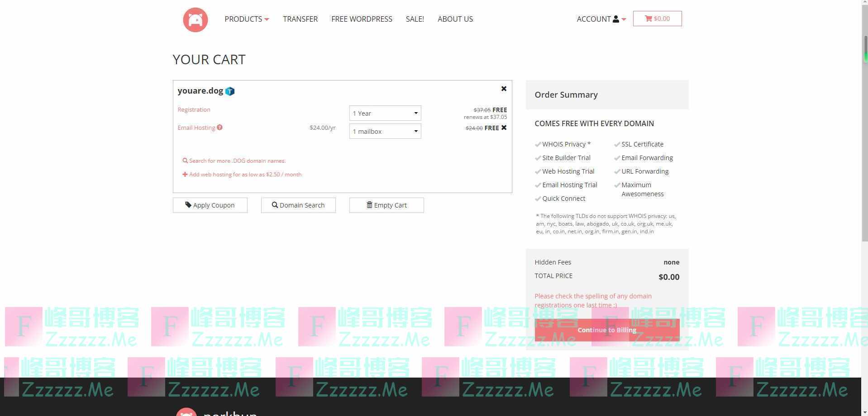
Task: Click the footer Porkbun pig logo
Action: [186, 411]
